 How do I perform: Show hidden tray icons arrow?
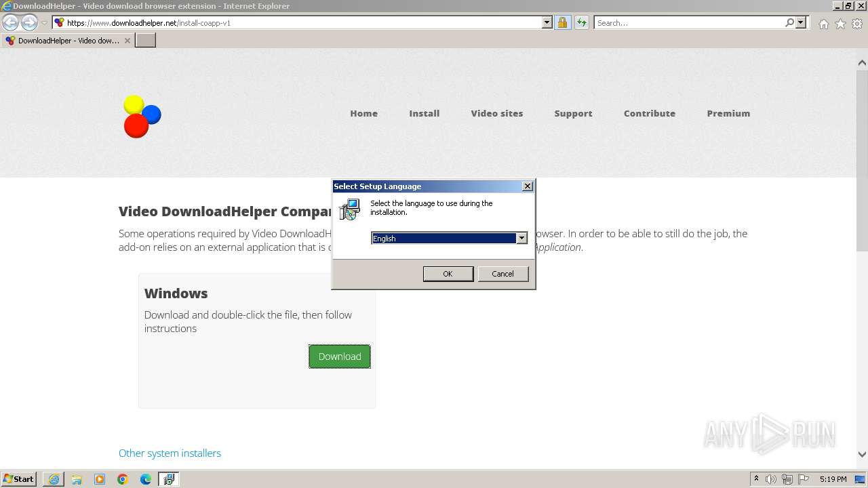pos(756,479)
